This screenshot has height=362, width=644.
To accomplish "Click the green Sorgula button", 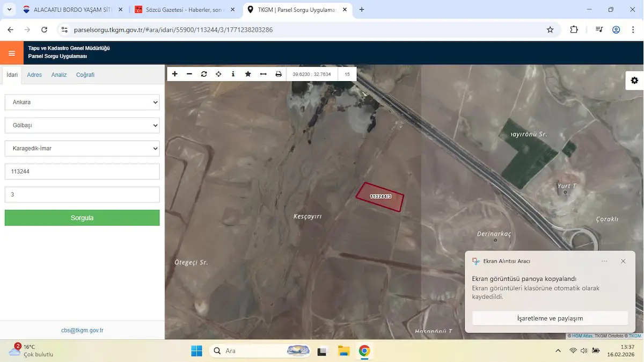I will pyautogui.click(x=82, y=218).
